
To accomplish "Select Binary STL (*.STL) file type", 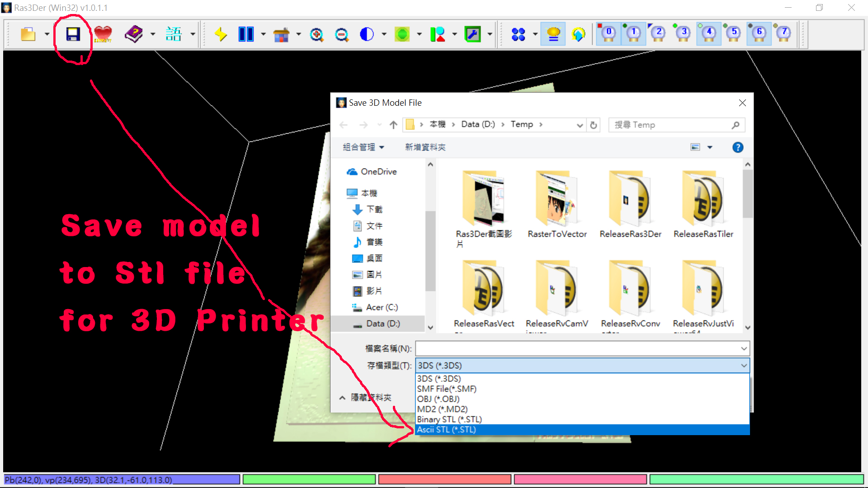I will [449, 419].
